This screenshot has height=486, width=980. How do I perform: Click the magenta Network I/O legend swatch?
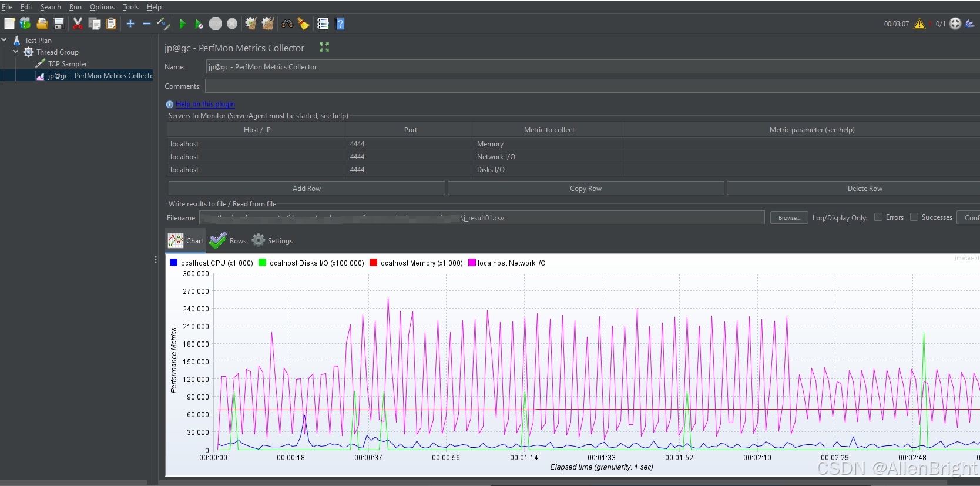(x=472, y=263)
